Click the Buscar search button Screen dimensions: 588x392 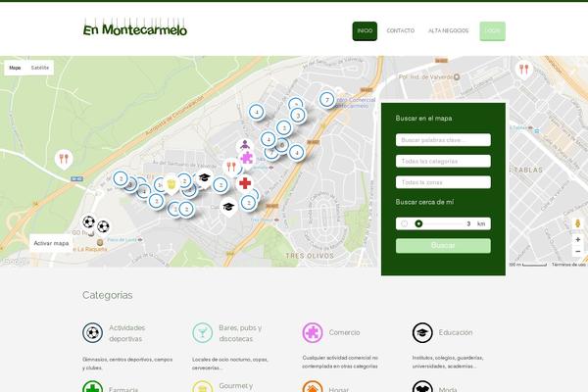[x=443, y=245]
